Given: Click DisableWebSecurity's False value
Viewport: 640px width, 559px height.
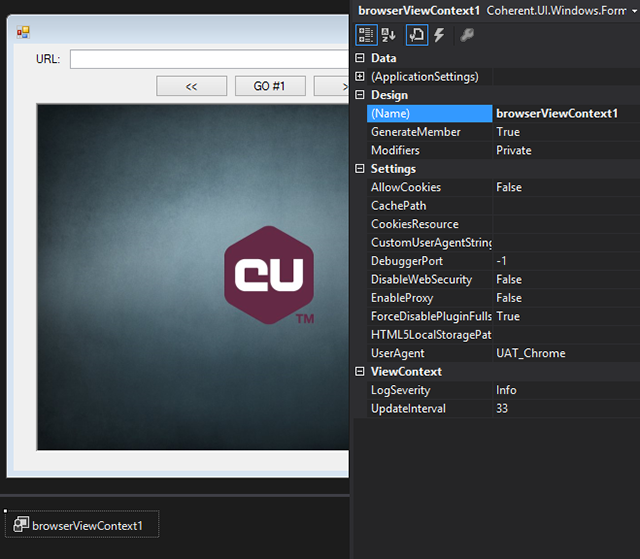Looking at the screenshot, I should (567, 280).
